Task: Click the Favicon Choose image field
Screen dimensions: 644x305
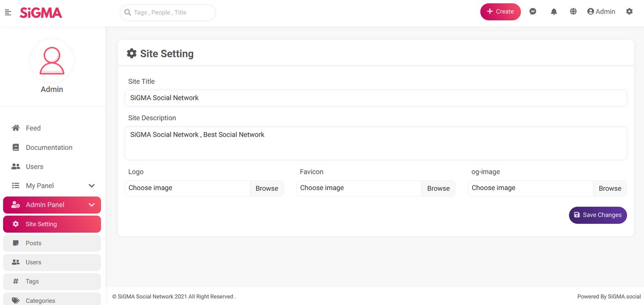Action: [359, 188]
